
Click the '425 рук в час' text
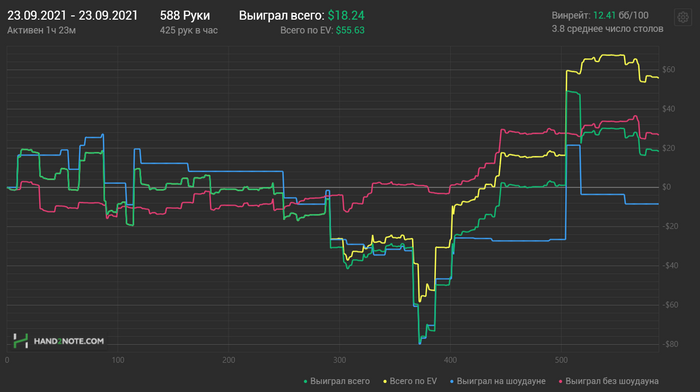(x=189, y=30)
